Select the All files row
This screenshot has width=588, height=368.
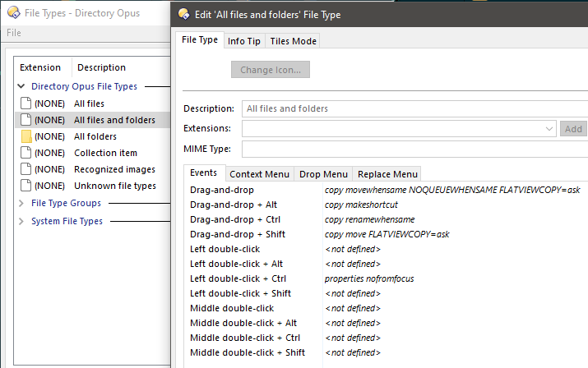pos(93,103)
